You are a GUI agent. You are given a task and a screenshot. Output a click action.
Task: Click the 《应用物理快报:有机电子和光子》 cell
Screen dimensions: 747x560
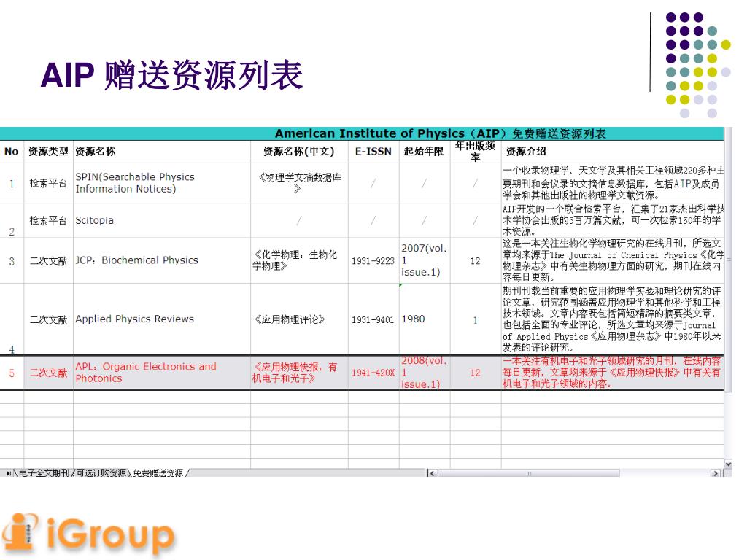pyautogui.click(x=299, y=373)
